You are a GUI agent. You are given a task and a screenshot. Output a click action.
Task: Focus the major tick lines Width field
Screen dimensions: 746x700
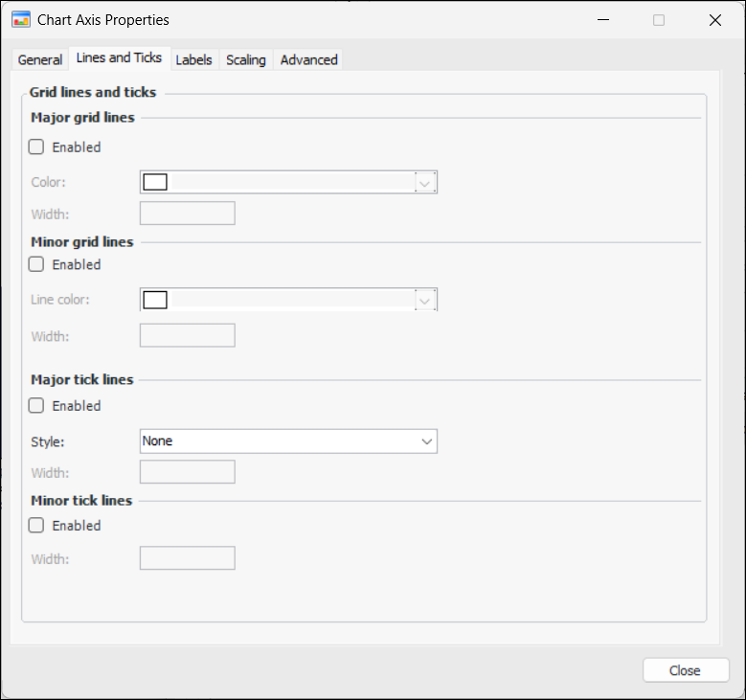[x=188, y=472]
